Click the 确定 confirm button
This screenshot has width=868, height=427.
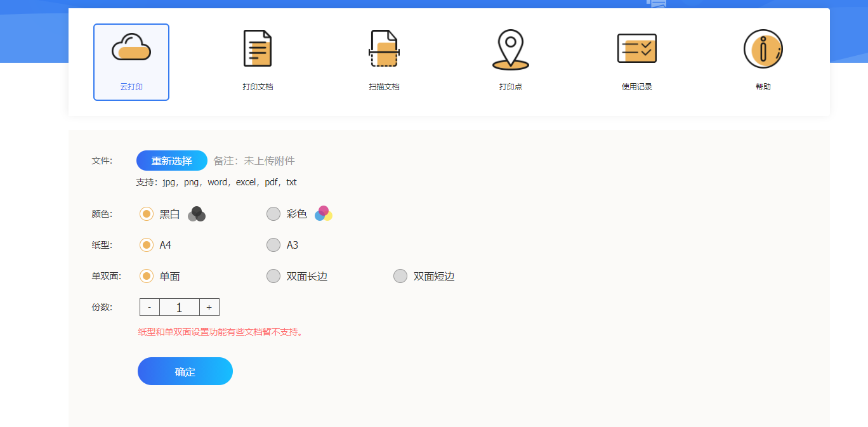tap(185, 371)
